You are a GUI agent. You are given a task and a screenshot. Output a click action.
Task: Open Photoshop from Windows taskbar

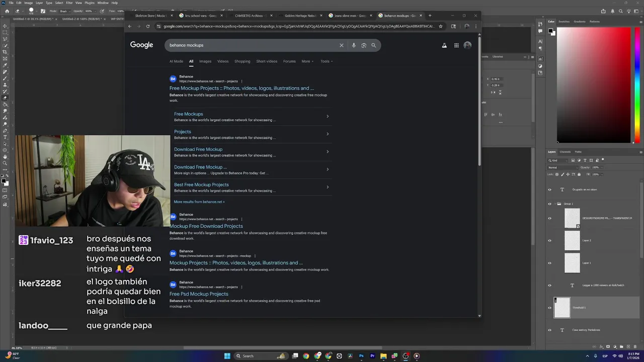coord(361,356)
